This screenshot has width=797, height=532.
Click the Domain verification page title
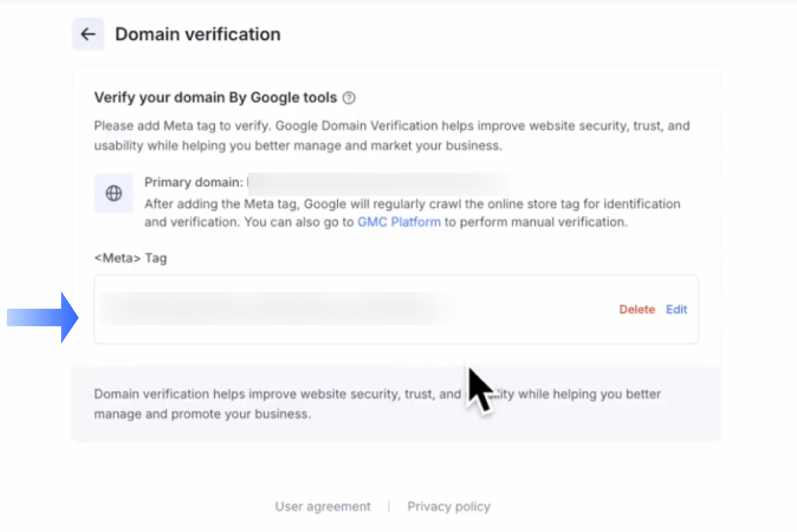[198, 34]
